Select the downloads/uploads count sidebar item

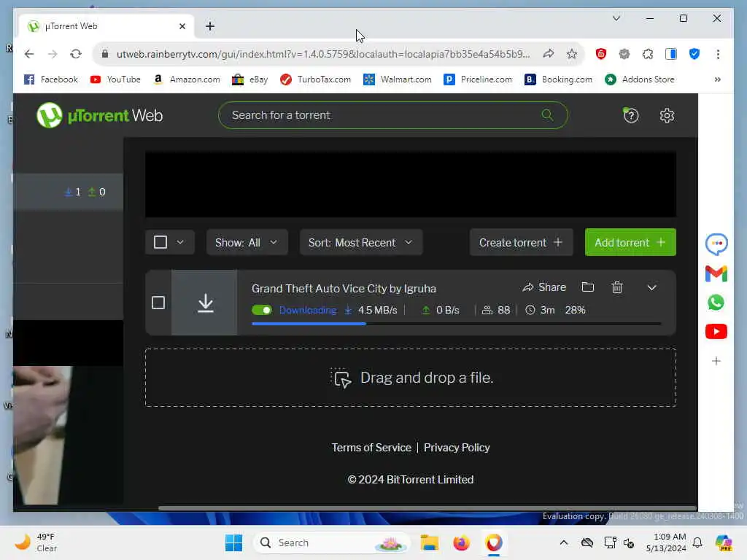68,192
